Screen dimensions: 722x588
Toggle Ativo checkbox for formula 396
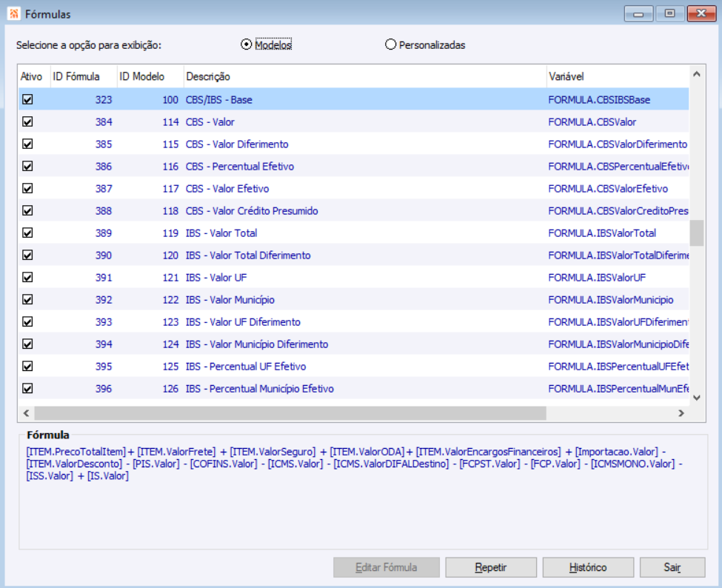(x=27, y=388)
